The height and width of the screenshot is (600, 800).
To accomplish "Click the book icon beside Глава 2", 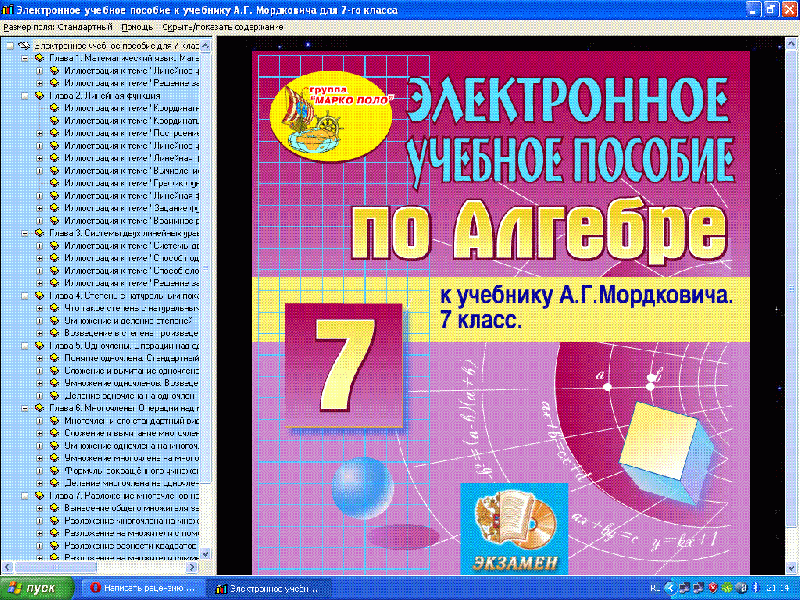I will click(x=39, y=95).
